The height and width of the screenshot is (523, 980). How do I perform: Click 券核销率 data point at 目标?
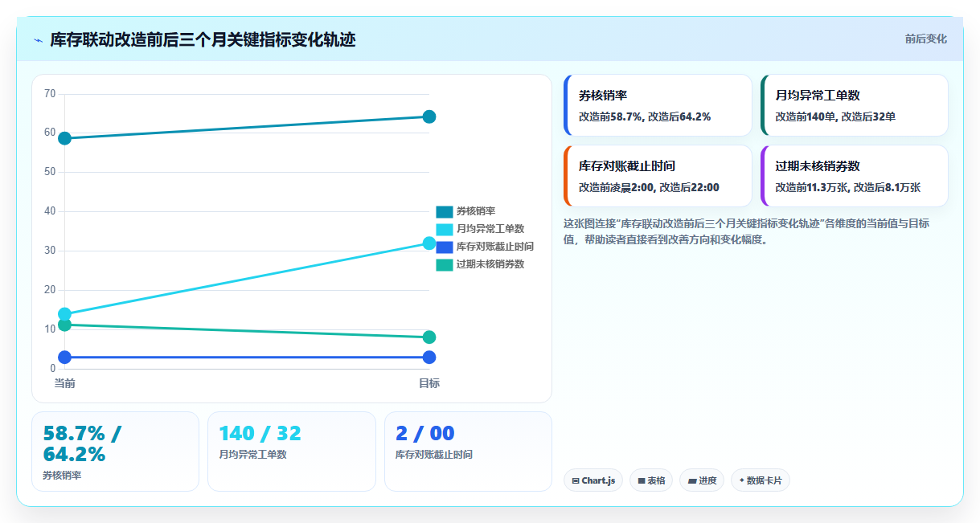click(x=429, y=116)
